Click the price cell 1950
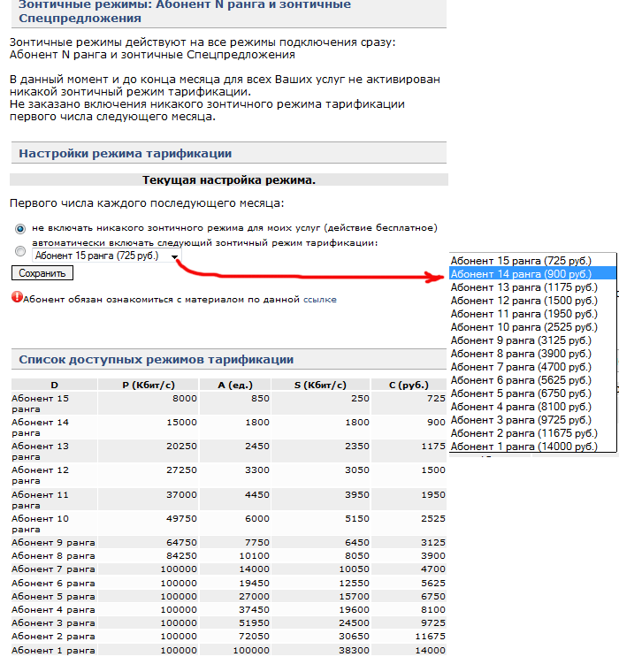Viewport: 619px width, 672px height. click(x=409, y=500)
